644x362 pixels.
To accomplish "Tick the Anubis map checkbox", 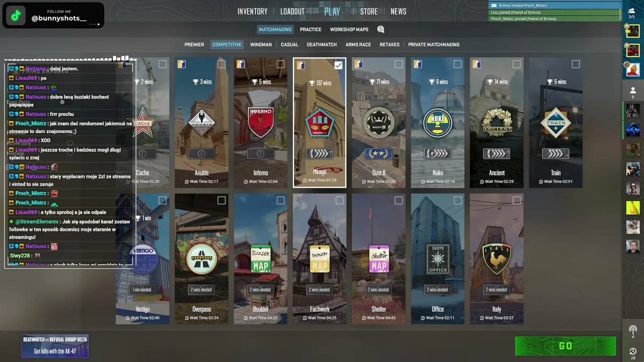I will pyautogui.click(x=221, y=64).
